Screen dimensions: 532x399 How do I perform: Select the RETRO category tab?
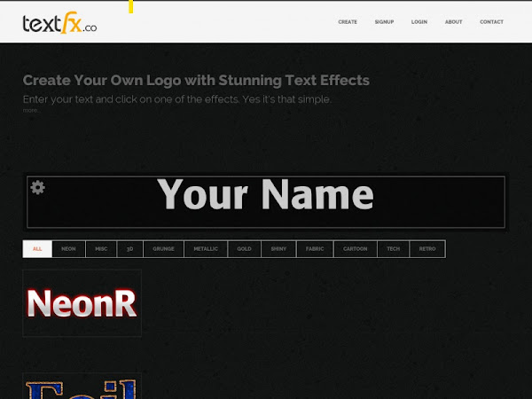pyautogui.click(x=427, y=248)
